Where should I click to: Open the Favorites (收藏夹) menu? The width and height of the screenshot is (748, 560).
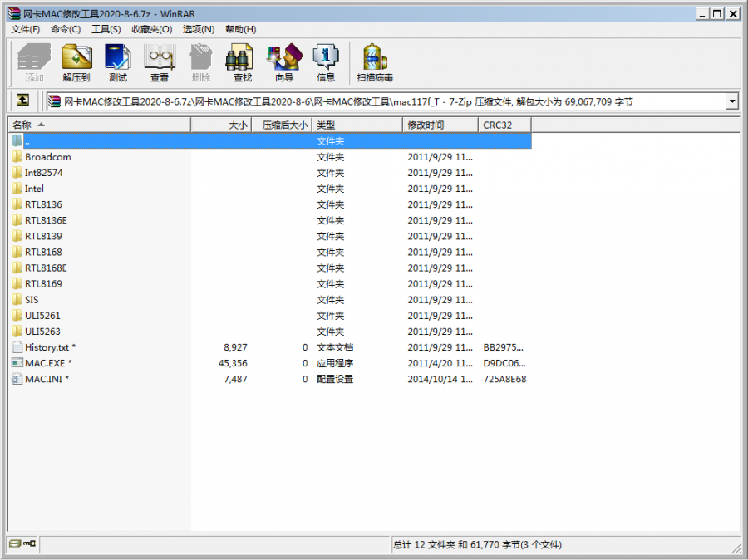click(152, 30)
